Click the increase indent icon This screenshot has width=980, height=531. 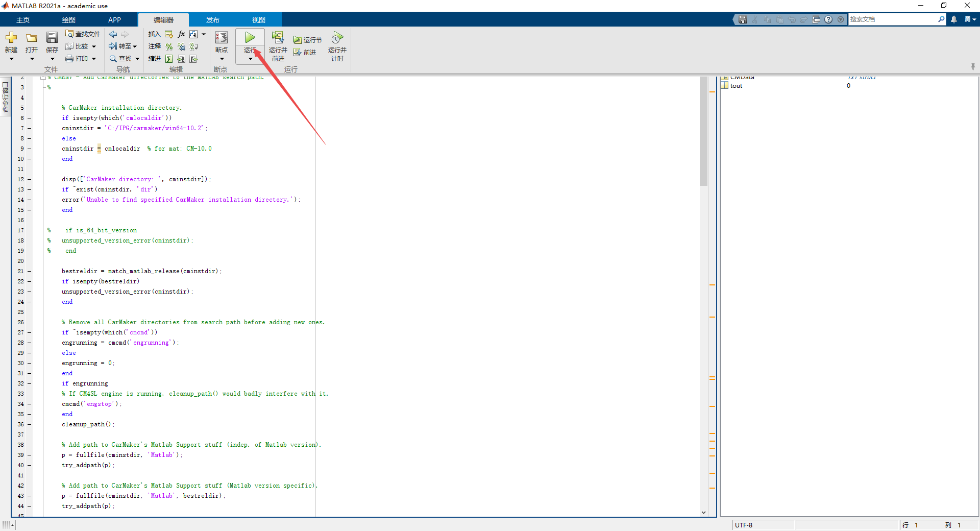coord(181,59)
